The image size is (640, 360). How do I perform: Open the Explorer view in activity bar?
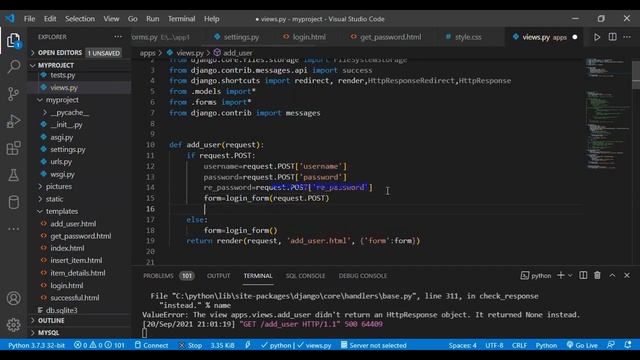point(13,40)
